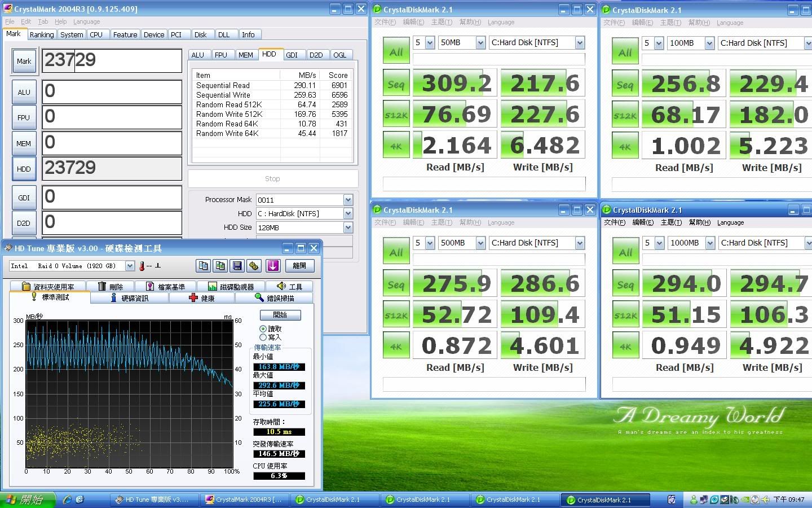
Task: Click the Internet Explorer quick launch icon
Action: pyautogui.click(x=68, y=500)
